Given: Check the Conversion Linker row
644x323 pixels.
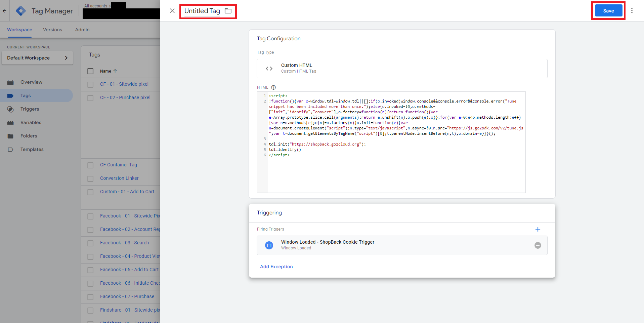Looking at the screenshot, I should pyautogui.click(x=90, y=178).
